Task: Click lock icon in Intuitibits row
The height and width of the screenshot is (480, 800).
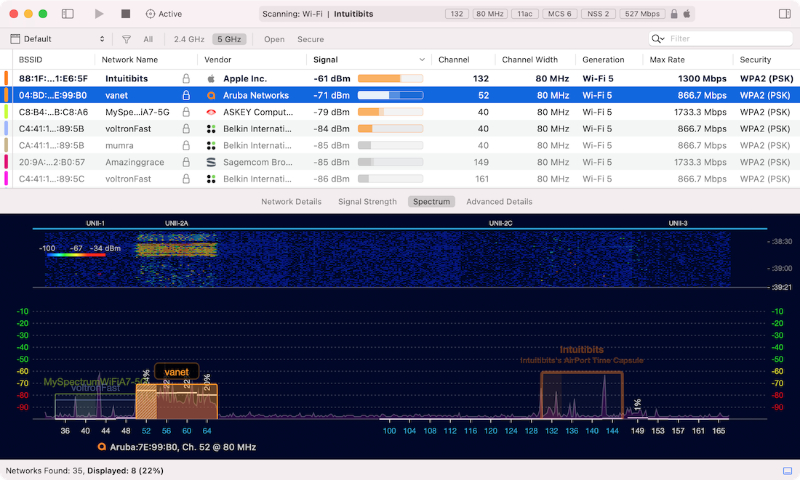Action: coord(186,78)
